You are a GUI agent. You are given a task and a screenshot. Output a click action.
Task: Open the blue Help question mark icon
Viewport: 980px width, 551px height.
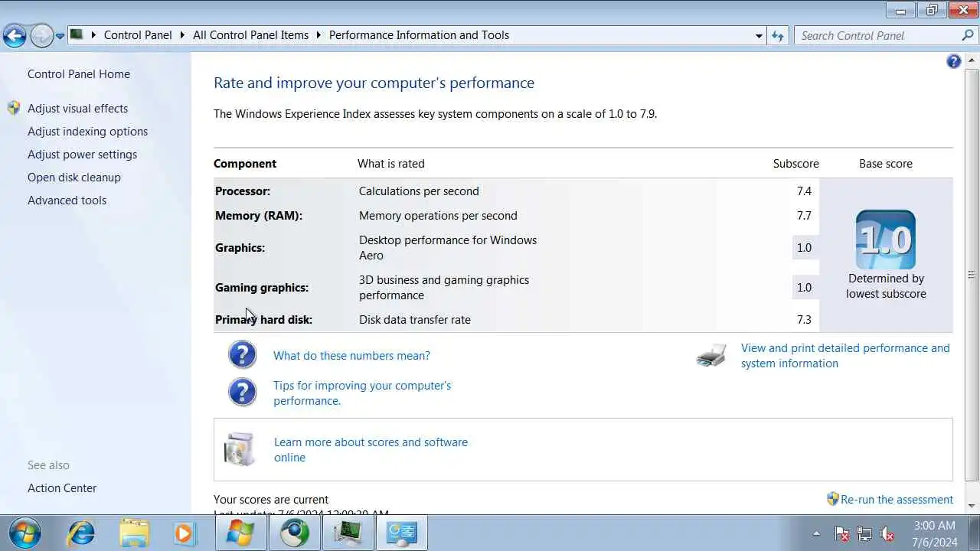[x=954, y=62]
